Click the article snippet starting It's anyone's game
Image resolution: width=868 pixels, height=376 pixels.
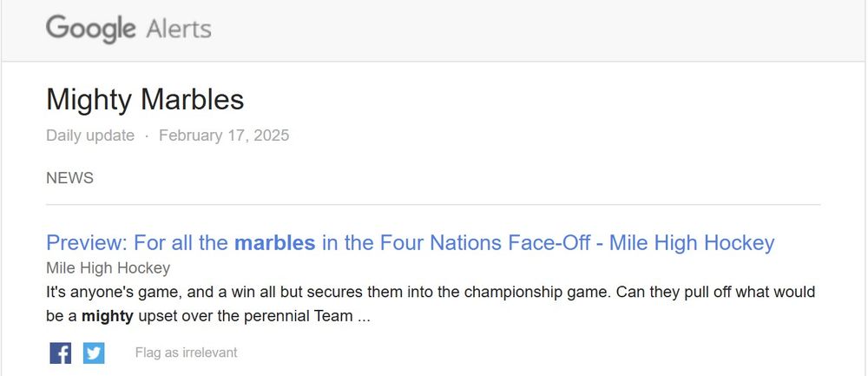pyautogui.click(x=430, y=293)
